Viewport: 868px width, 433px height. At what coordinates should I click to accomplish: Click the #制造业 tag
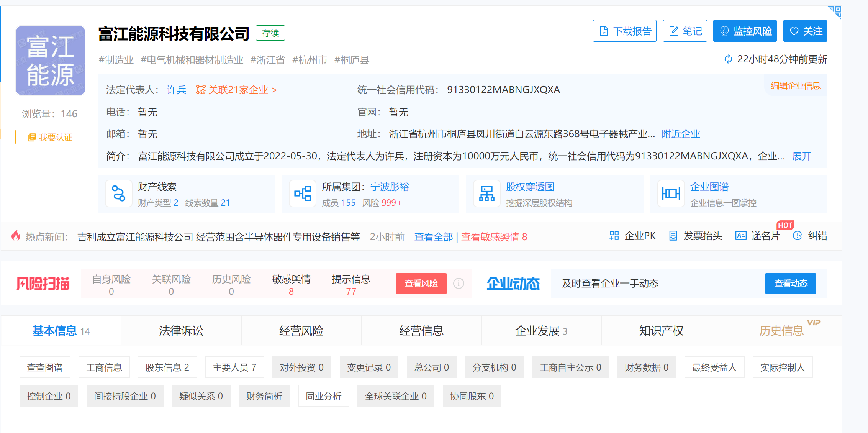coord(116,60)
